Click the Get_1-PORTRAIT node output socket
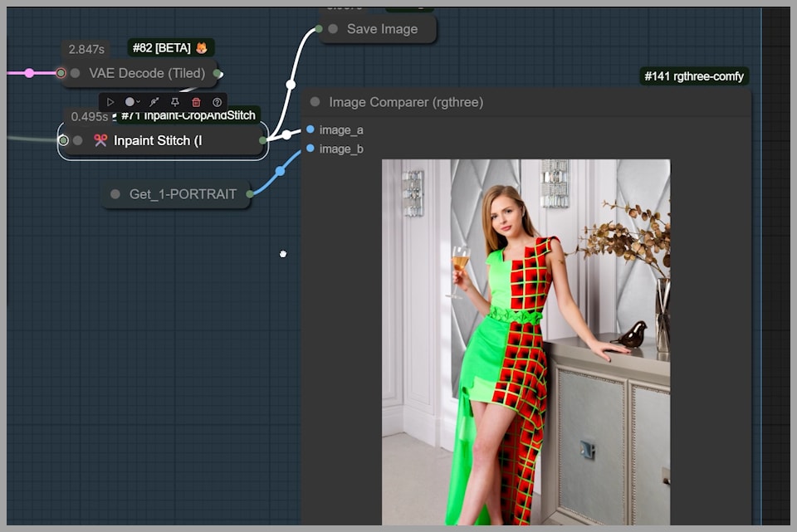Image resolution: width=797 pixels, height=532 pixels. 250,194
